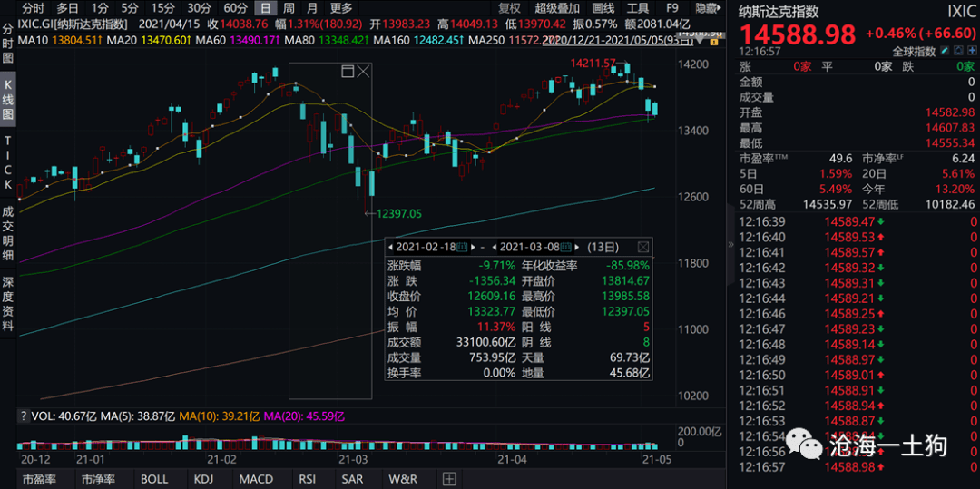Switch chart to 60分 period
The image size is (980, 489).
point(236,8)
